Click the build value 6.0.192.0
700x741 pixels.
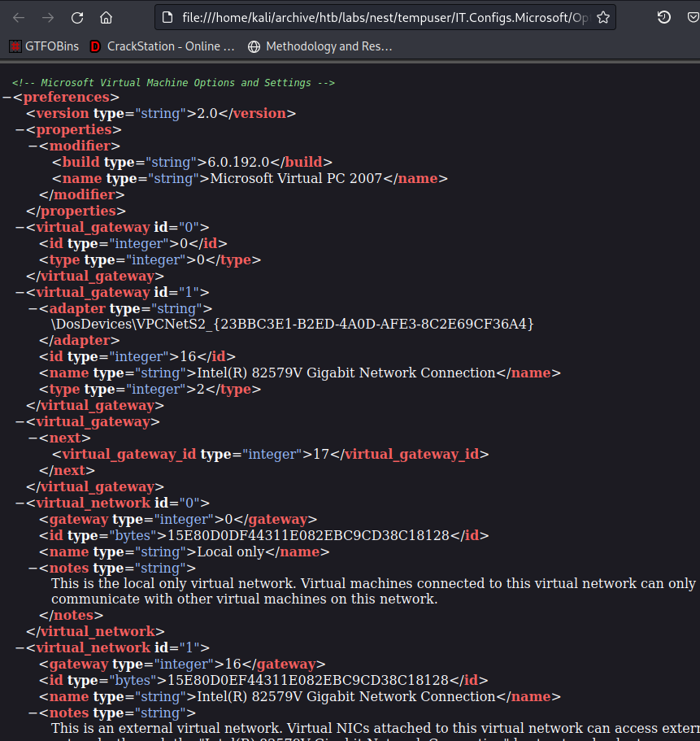238,162
